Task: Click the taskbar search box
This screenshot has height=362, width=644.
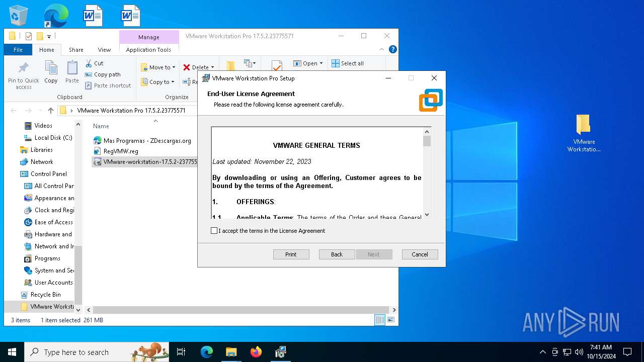Action: pyautogui.click(x=97, y=352)
